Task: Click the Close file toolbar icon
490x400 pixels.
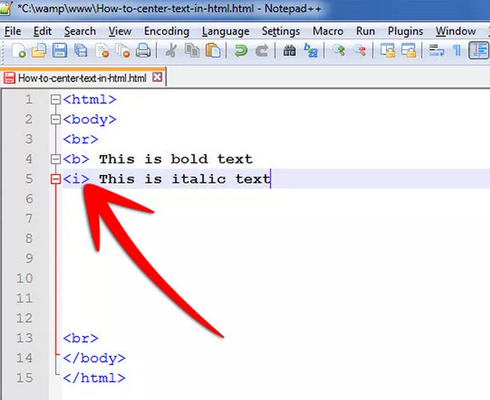Action: tap(102, 51)
